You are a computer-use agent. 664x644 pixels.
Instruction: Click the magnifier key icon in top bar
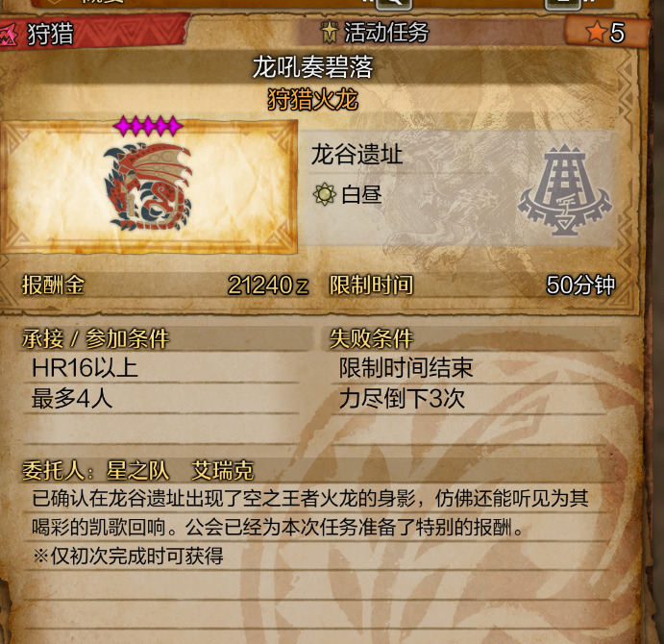[393, 4]
